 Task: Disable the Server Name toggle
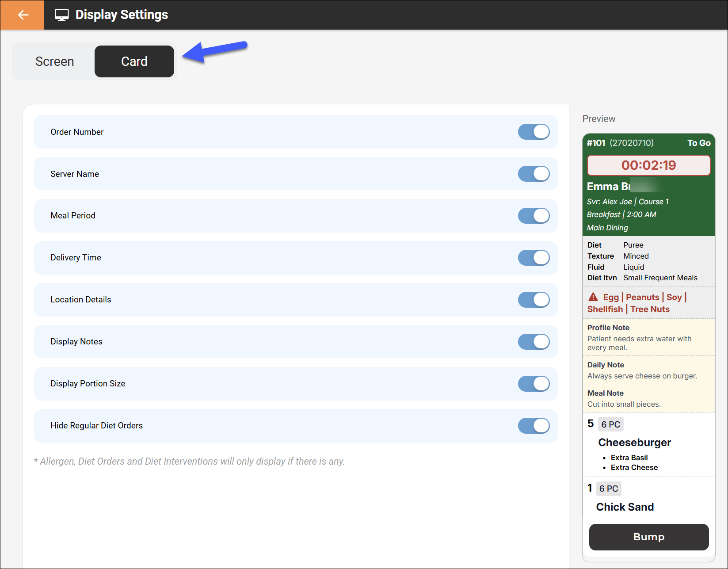534,174
